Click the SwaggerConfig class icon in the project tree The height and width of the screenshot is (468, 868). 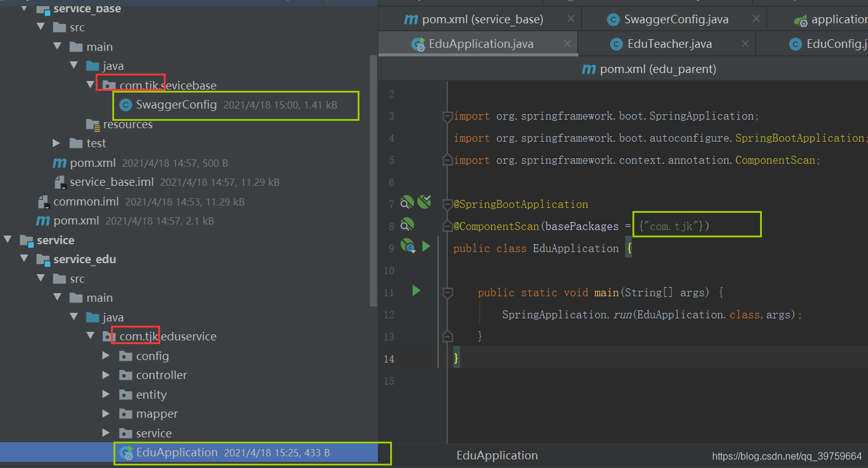tap(126, 105)
